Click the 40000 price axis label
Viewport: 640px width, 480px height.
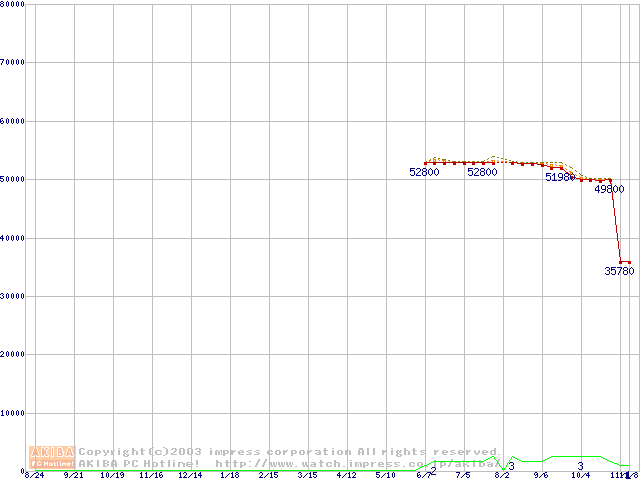tap(12, 238)
